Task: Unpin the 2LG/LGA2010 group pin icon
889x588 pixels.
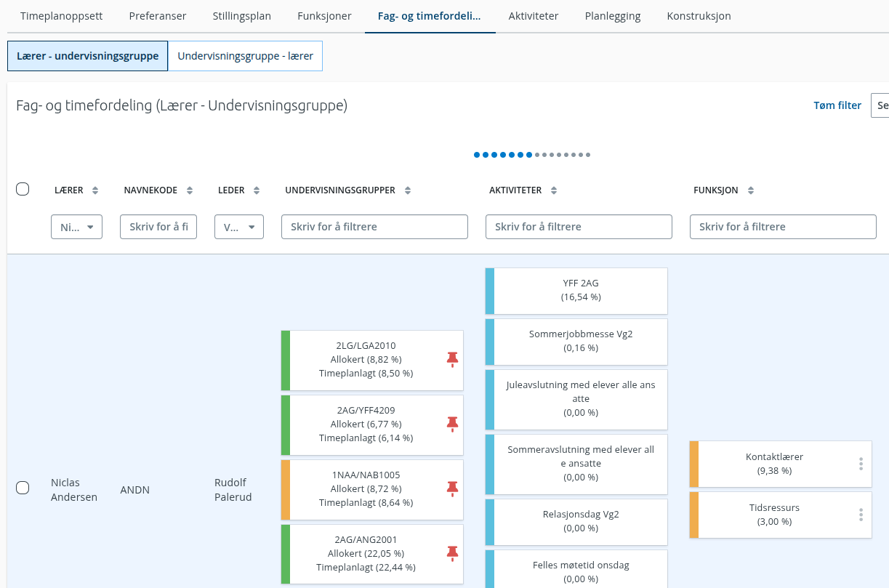Action: click(x=452, y=358)
